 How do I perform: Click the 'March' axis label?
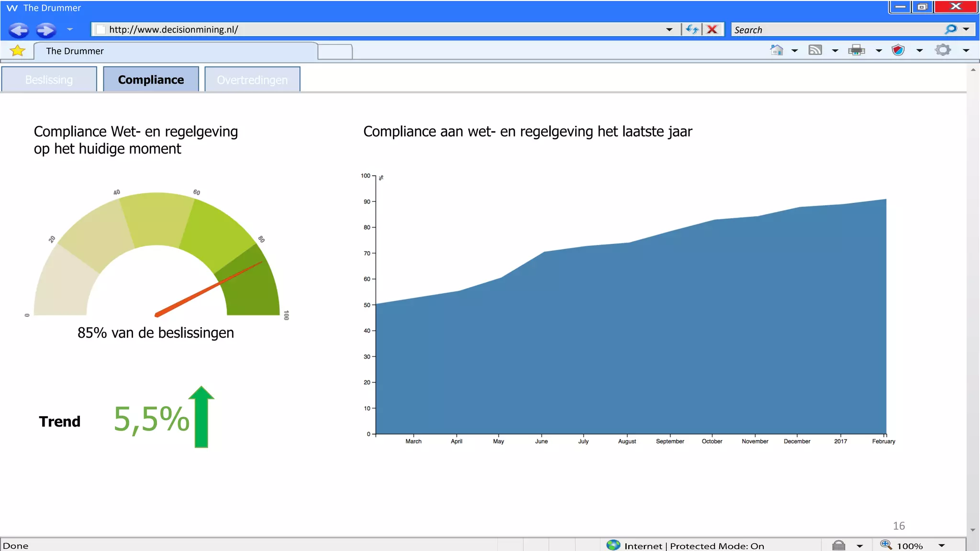click(x=413, y=441)
